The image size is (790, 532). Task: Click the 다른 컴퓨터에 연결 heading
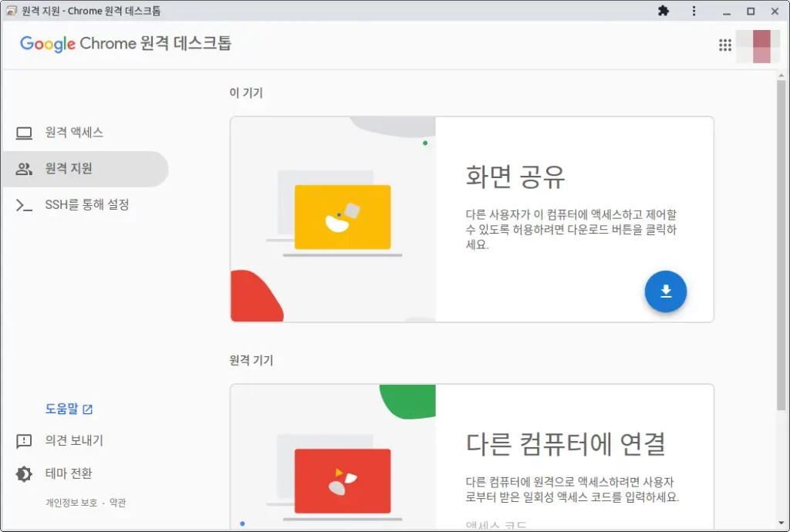(x=565, y=443)
